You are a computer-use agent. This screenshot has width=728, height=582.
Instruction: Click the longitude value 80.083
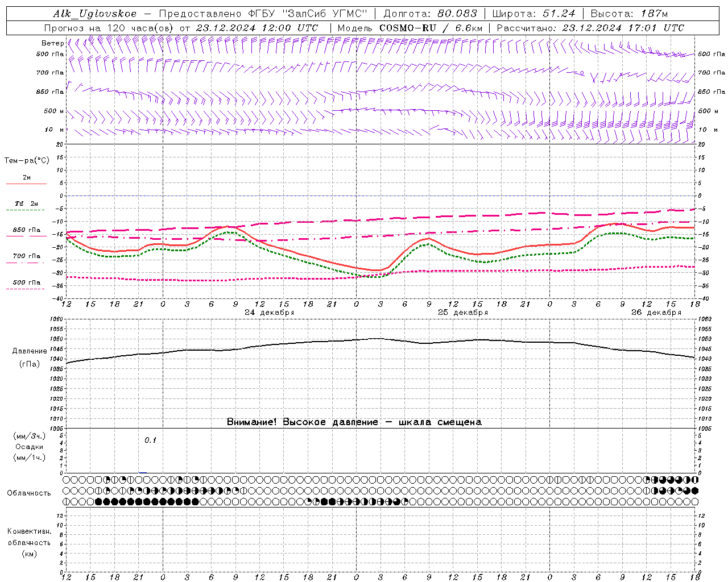click(457, 14)
